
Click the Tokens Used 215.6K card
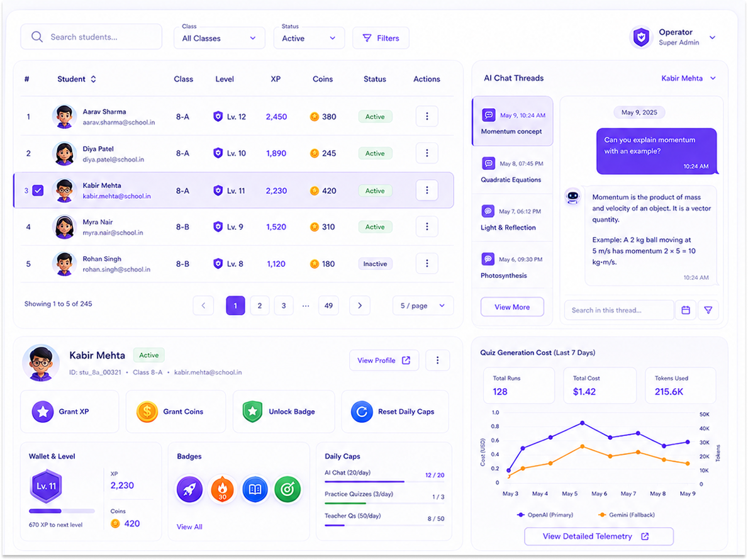[x=681, y=386]
